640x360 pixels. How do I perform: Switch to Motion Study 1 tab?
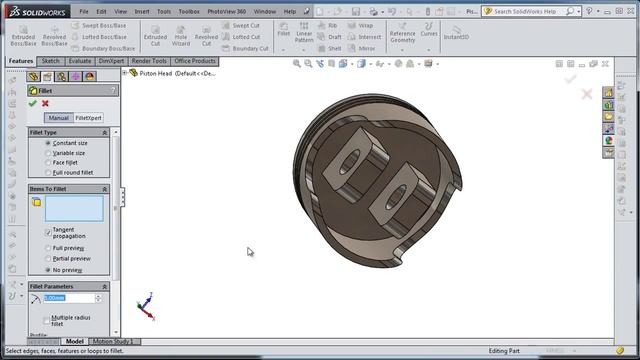point(113,341)
